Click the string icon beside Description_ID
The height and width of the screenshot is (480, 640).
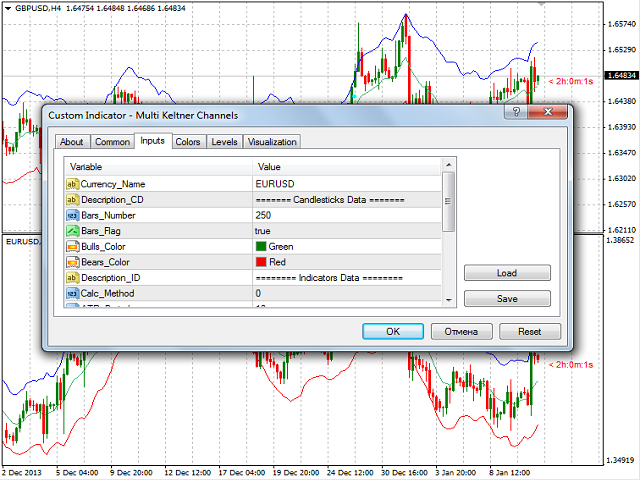pos(72,278)
